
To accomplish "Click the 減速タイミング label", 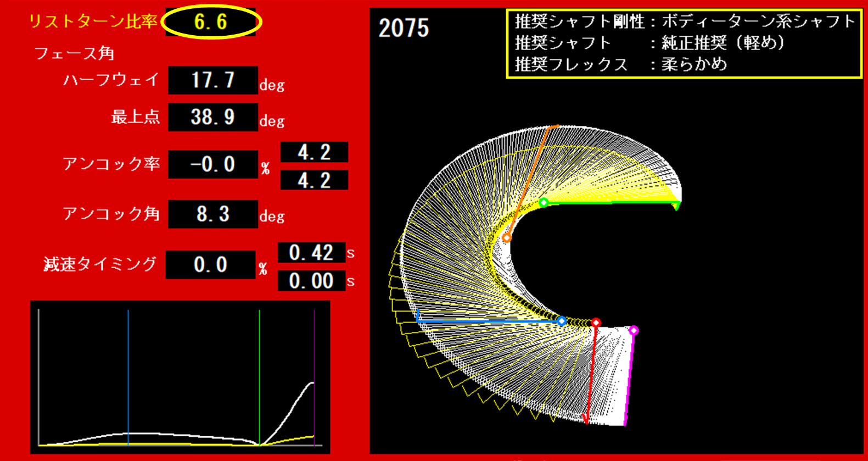I will click(100, 264).
